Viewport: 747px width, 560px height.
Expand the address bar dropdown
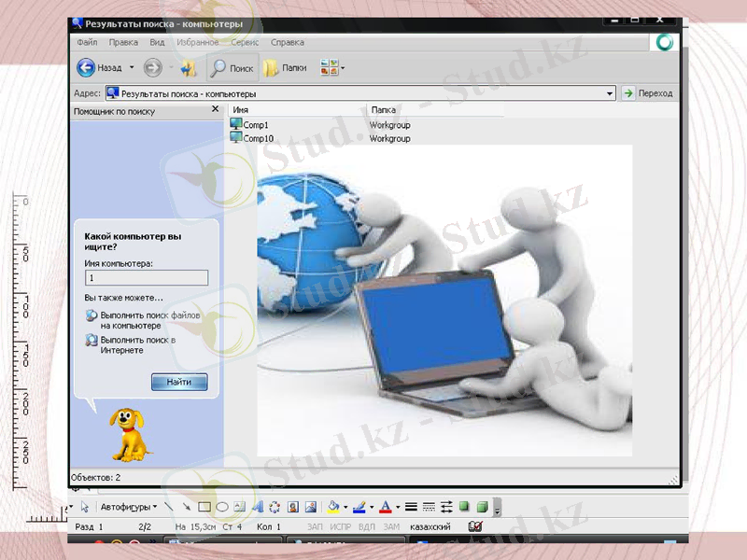610,93
